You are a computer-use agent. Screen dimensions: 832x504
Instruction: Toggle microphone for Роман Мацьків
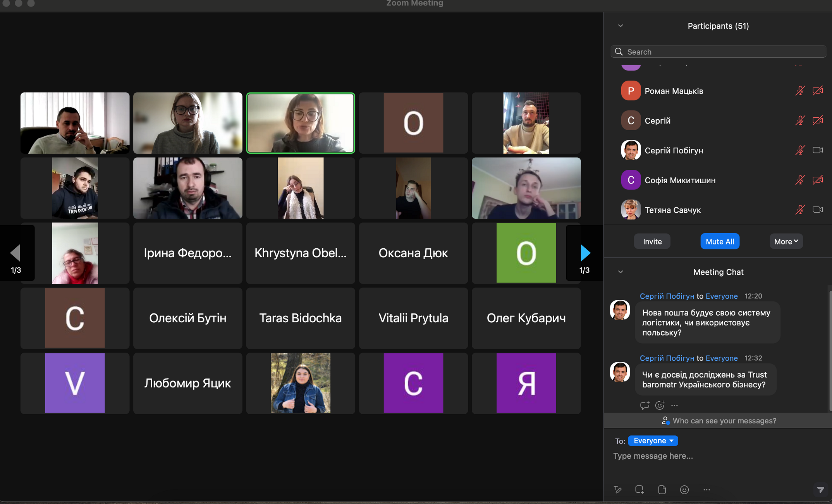800,91
